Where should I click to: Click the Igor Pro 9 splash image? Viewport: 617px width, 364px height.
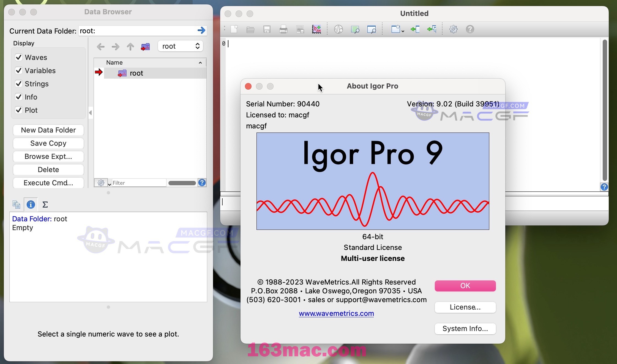click(x=373, y=181)
